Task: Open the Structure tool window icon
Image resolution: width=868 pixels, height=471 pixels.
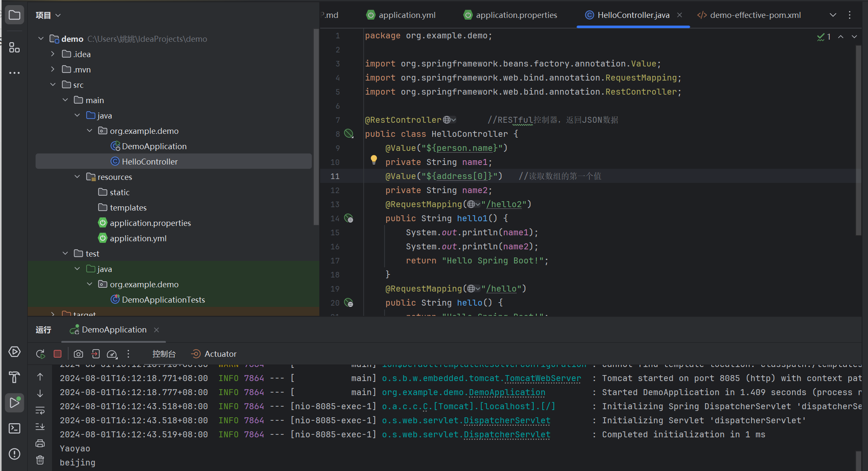Action: (14, 47)
